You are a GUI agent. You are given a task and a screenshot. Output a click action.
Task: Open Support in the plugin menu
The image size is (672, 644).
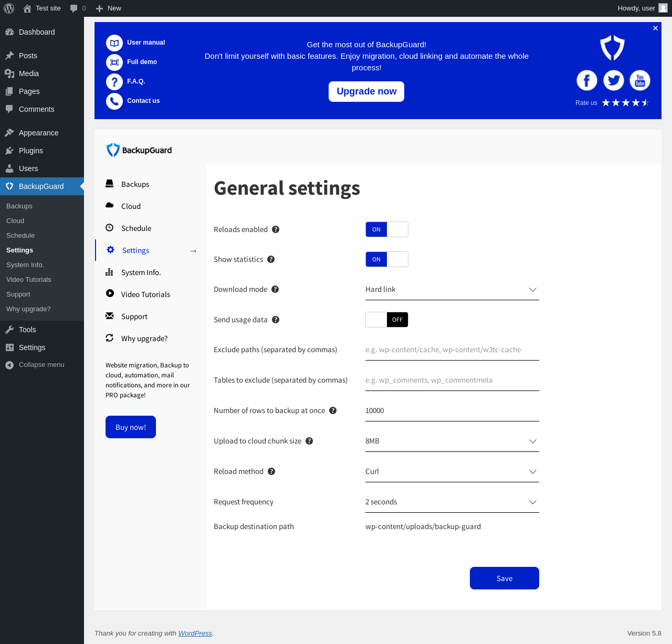click(134, 316)
